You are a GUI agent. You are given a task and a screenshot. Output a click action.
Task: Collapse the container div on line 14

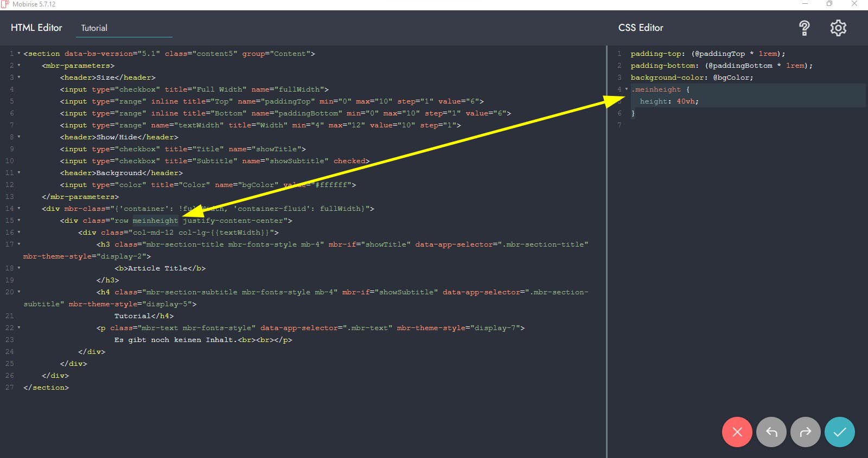click(x=19, y=209)
